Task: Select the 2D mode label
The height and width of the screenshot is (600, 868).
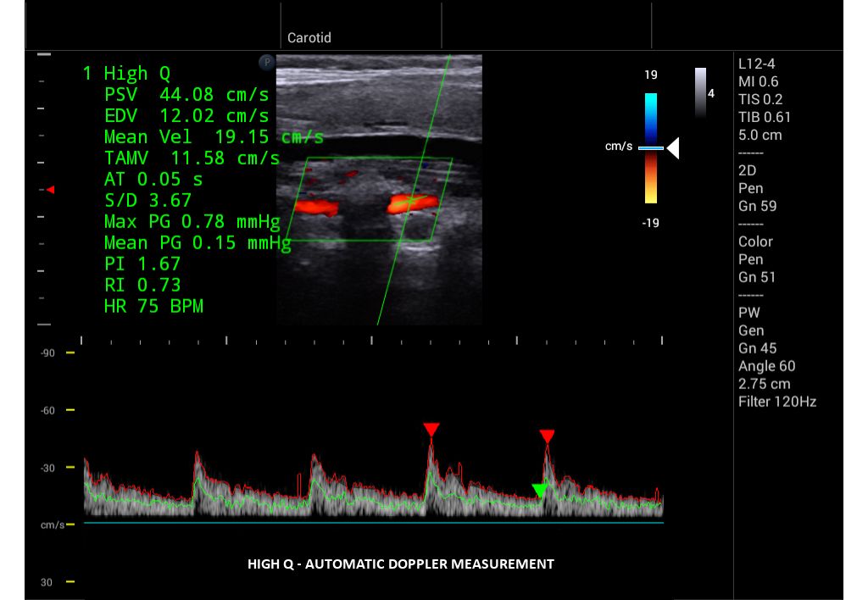Action: click(747, 170)
